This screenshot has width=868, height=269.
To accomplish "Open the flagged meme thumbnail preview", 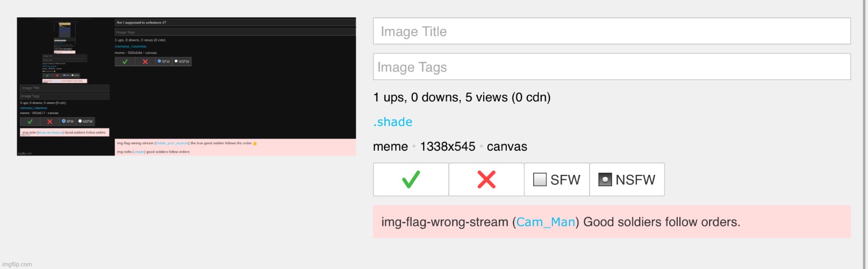I will click(186, 87).
